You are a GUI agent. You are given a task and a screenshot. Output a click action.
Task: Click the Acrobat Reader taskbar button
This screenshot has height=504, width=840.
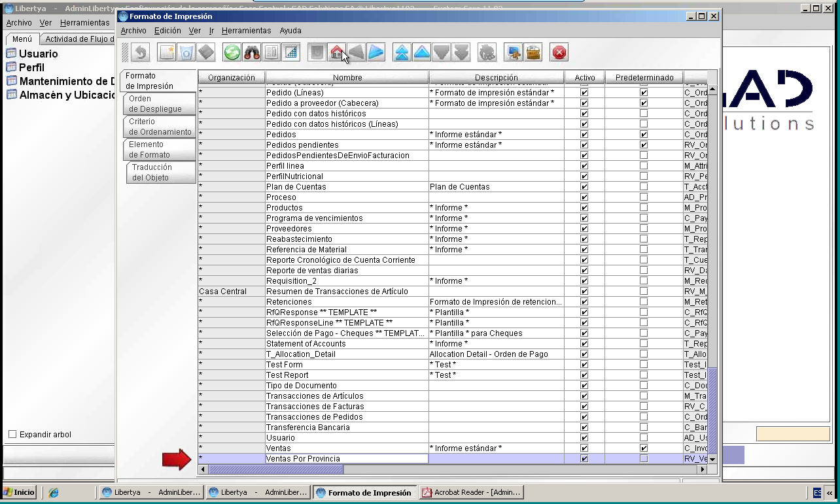471,492
